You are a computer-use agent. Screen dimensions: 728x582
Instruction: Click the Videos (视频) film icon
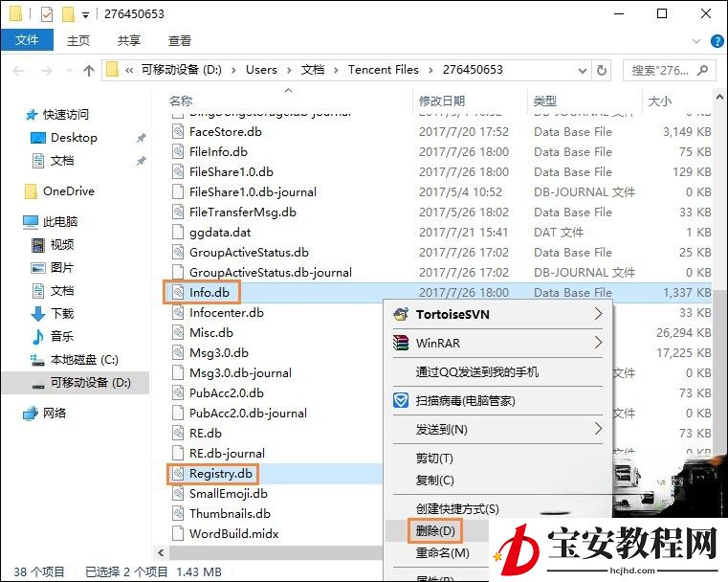(x=38, y=245)
